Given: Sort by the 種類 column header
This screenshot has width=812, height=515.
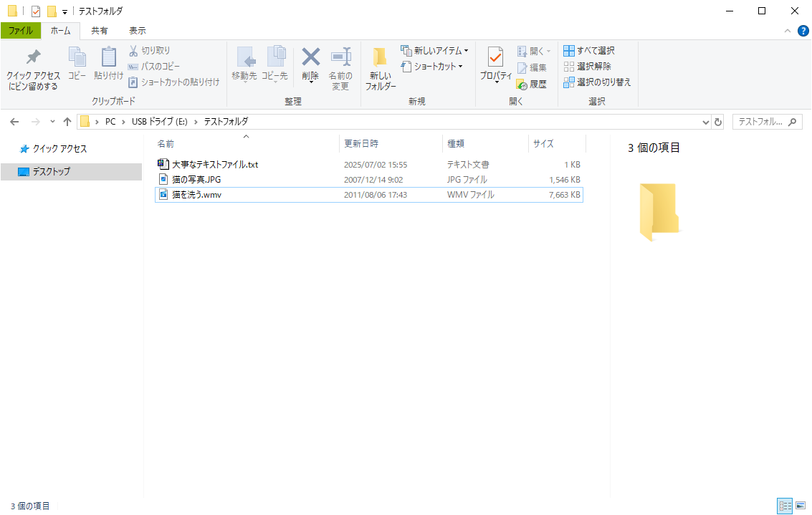Looking at the screenshot, I should click(485, 144).
